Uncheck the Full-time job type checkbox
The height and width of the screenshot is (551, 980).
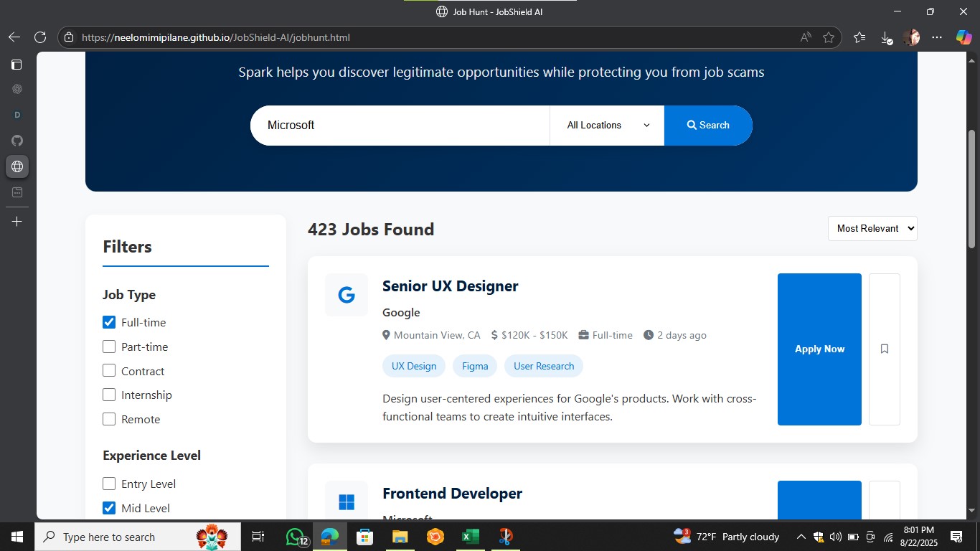(x=109, y=322)
